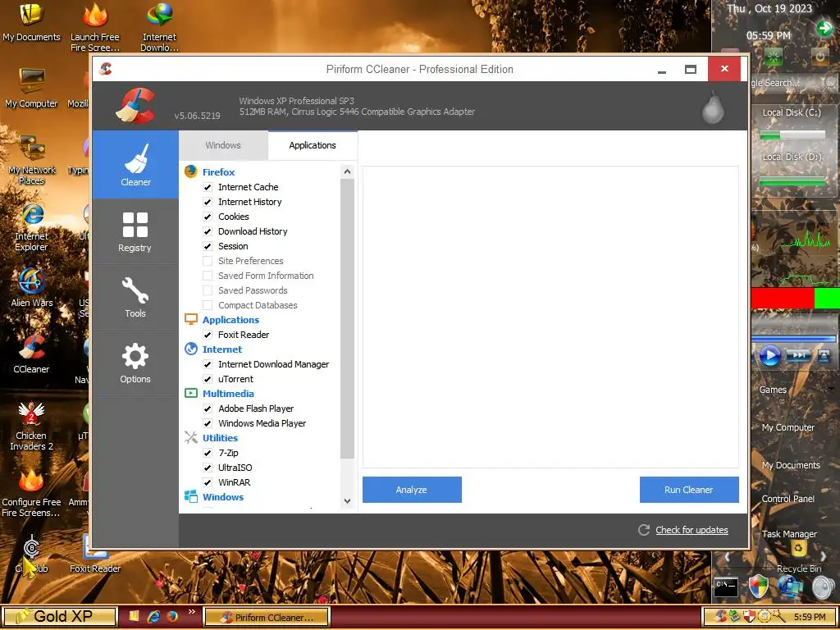Open the Registry section in sidebar
Viewport: 840px width, 630px height.
(x=135, y=231)
